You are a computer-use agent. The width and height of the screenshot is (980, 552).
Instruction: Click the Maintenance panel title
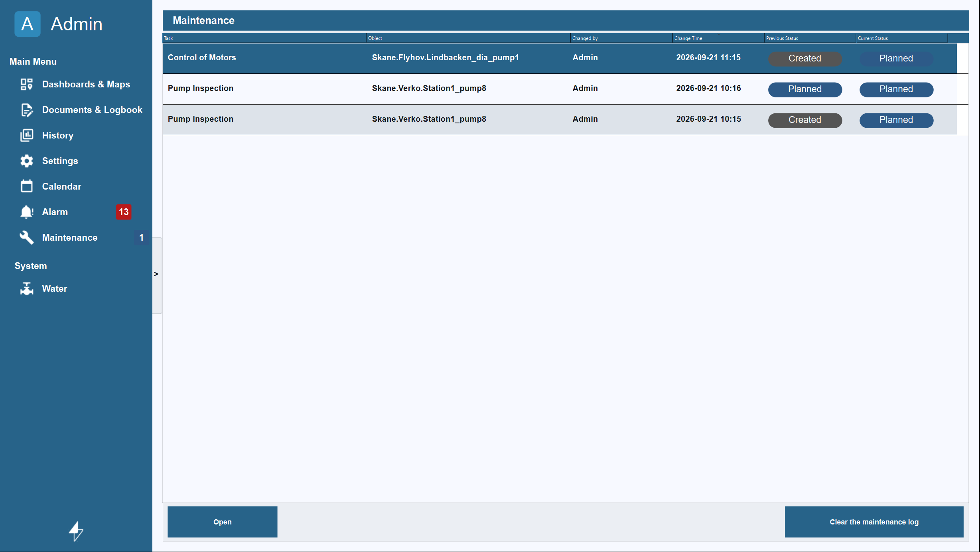coord(203,20)
